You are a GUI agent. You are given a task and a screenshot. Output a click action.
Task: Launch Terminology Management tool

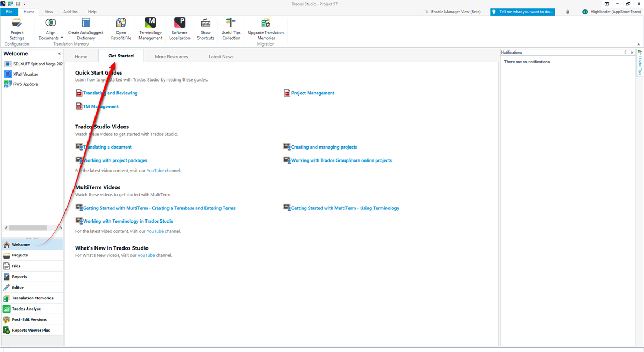click(x=150, y=29)
